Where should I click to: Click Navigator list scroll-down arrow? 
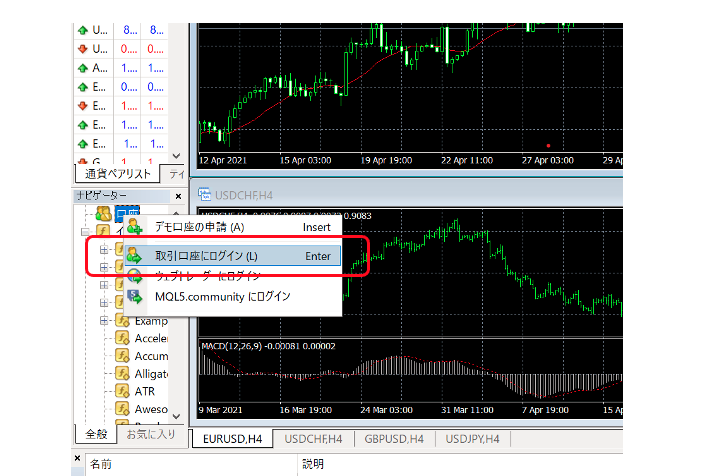tap(176, 416)
